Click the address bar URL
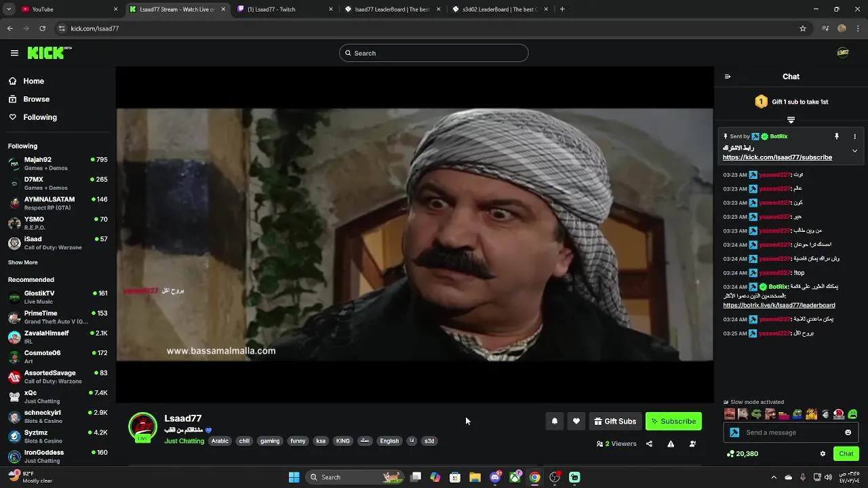868x488 pixels. [x=95, y=28]
